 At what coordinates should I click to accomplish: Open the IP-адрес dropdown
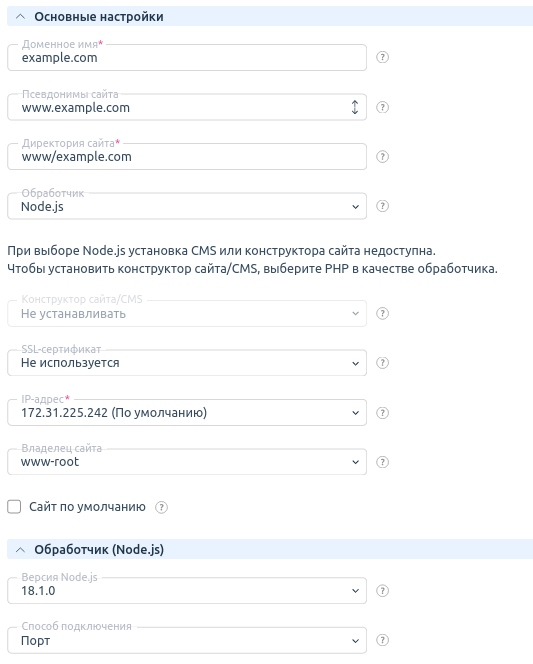(x=187, y=412)
